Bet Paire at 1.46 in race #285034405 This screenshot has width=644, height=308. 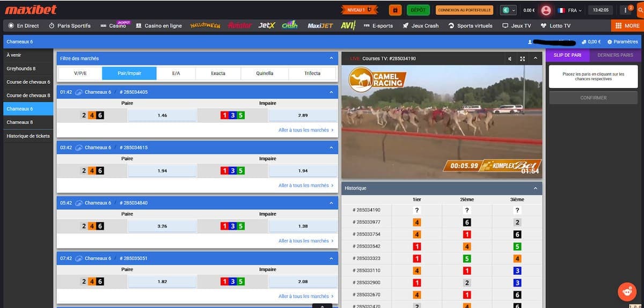coord(163,115)
